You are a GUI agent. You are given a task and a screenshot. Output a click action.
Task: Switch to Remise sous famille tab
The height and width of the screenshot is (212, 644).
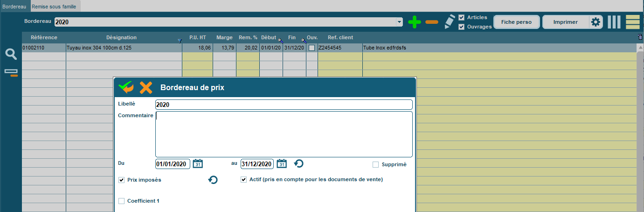coord(55,6)
